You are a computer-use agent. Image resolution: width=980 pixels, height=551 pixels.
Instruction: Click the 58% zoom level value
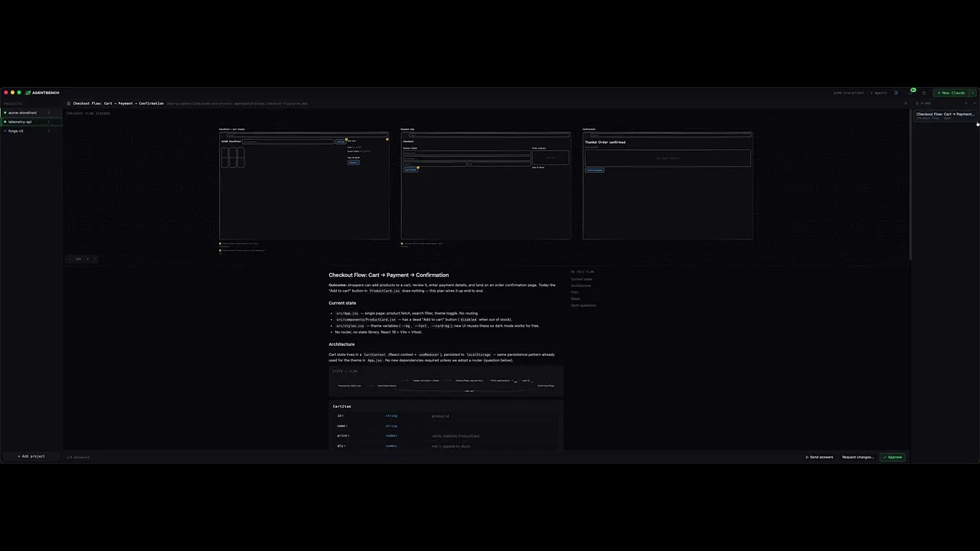point(78,259)
